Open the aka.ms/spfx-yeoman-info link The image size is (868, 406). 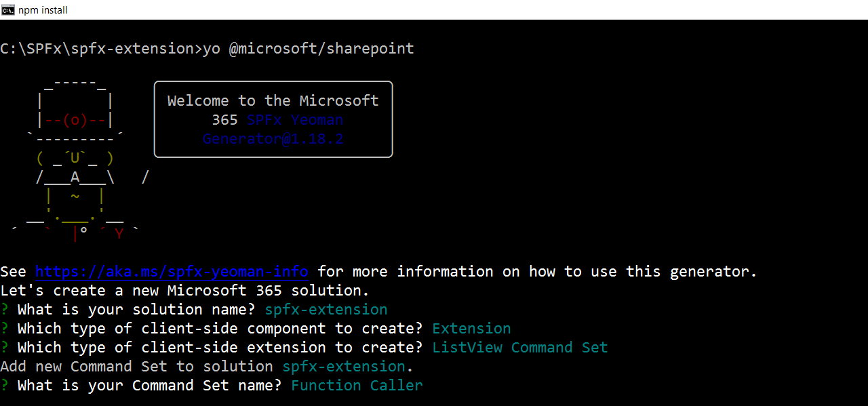pos(172,272)
